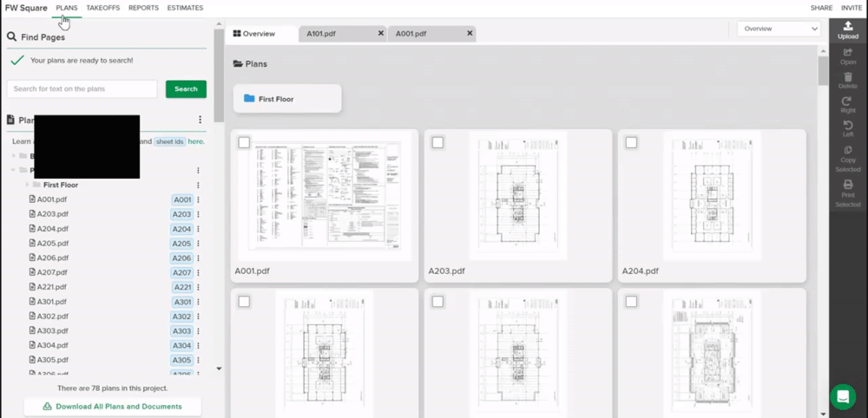
Task: Click the Open icon in right toolbar
Action: pos(847,52)
